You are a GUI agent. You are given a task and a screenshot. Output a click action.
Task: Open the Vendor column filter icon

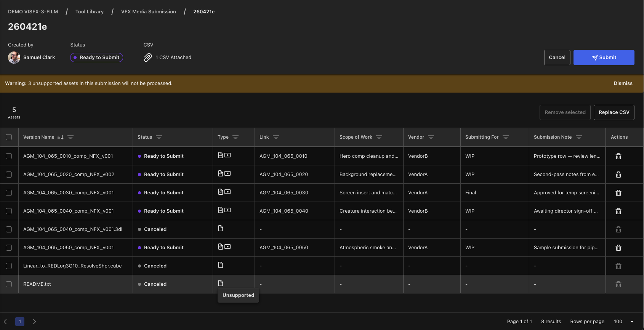coord(431,137)
